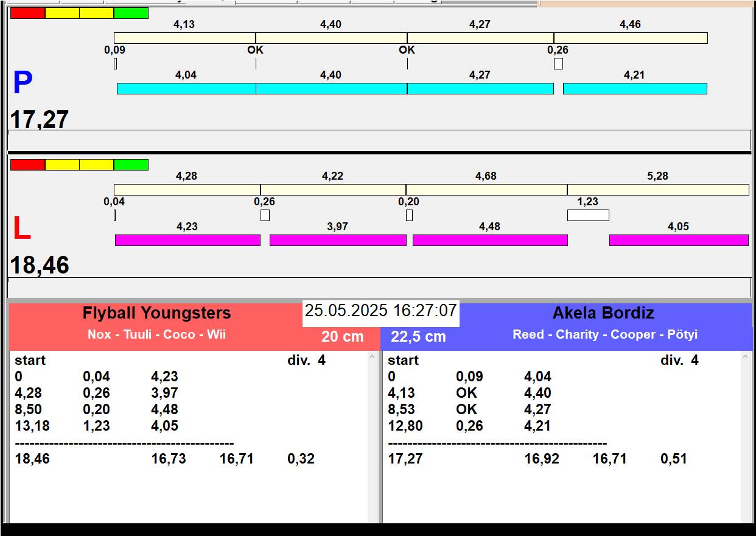The width and height of the screenshot is (756, 536).
Task: Click the empty message field under 18,46
Action: pos(379,287)
